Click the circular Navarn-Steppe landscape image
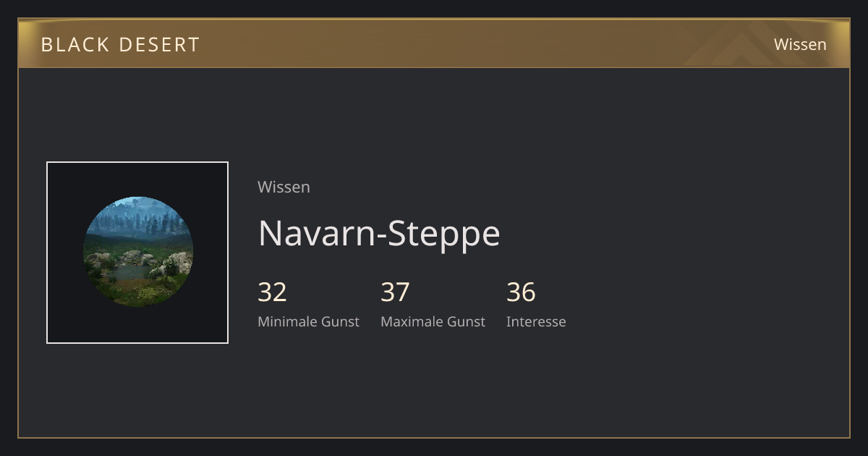868x456 pixels. 138,252
